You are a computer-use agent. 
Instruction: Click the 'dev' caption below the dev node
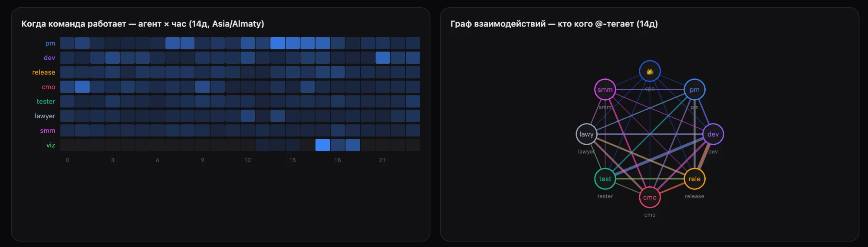tap(713, 152)
